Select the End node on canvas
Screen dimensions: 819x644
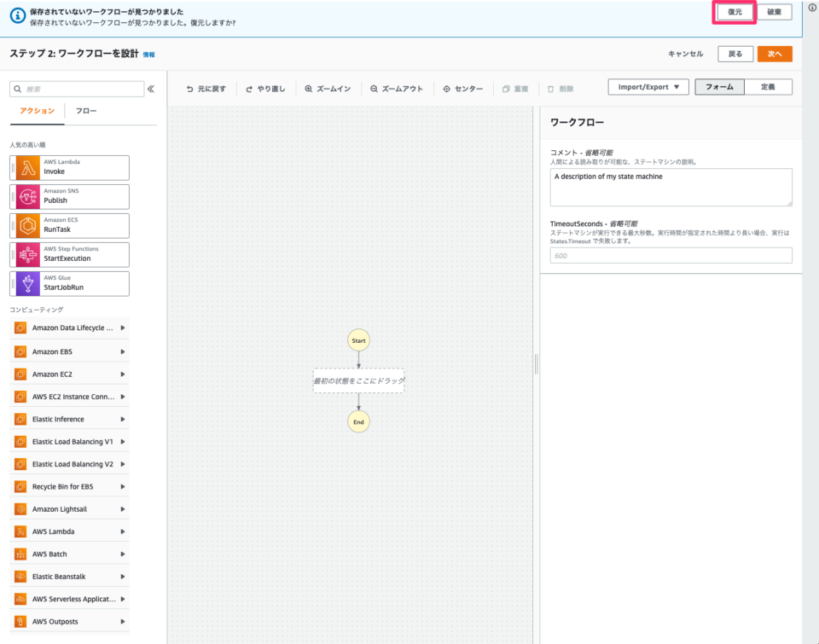pyautogui.click(x=358, y=422)
